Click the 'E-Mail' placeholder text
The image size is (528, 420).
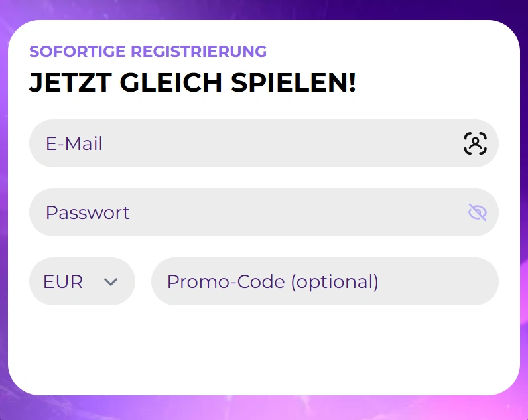74,143
